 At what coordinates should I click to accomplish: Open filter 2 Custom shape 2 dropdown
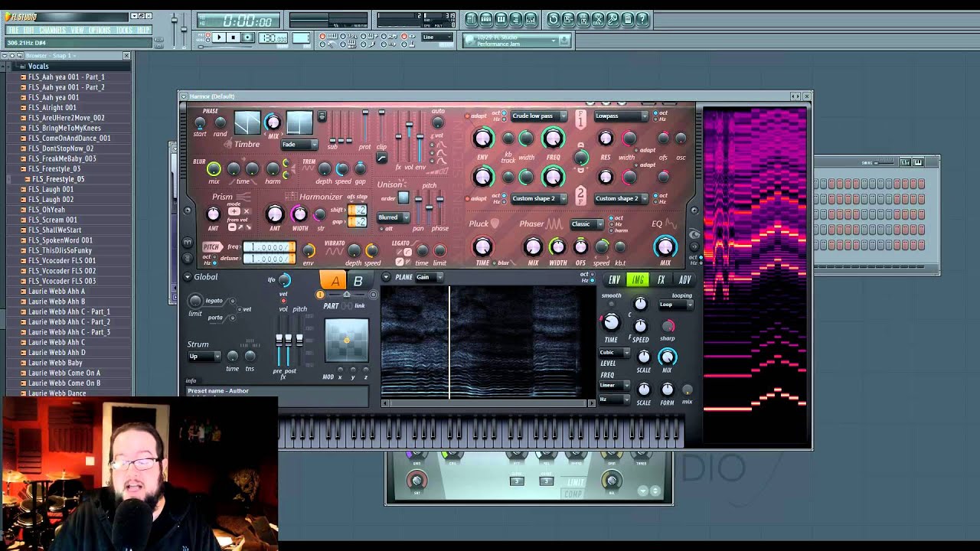click(x=539, y=199)
